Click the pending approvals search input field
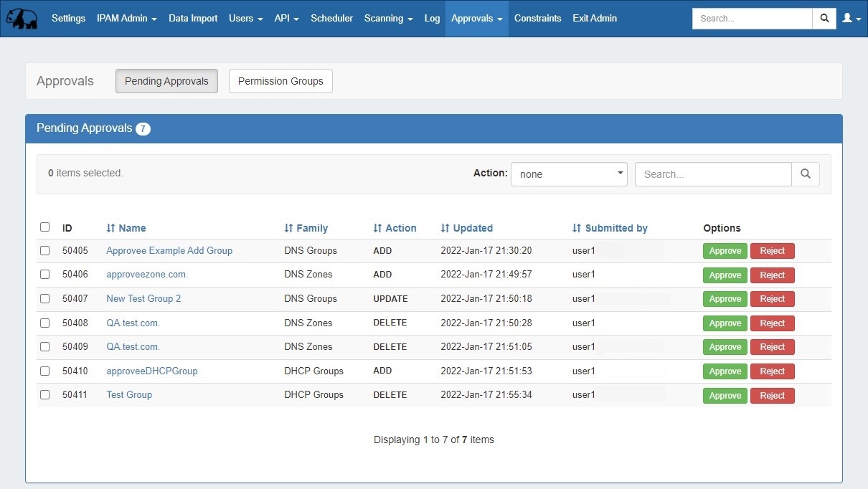Viewport: 868px width, 489px height. point(712,174)
